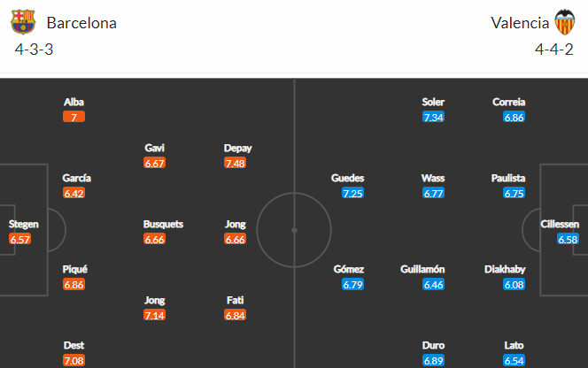Screen dimensions: 588x368
Task: Click the Barcelona club crest icon
Action: click(23, 22)
